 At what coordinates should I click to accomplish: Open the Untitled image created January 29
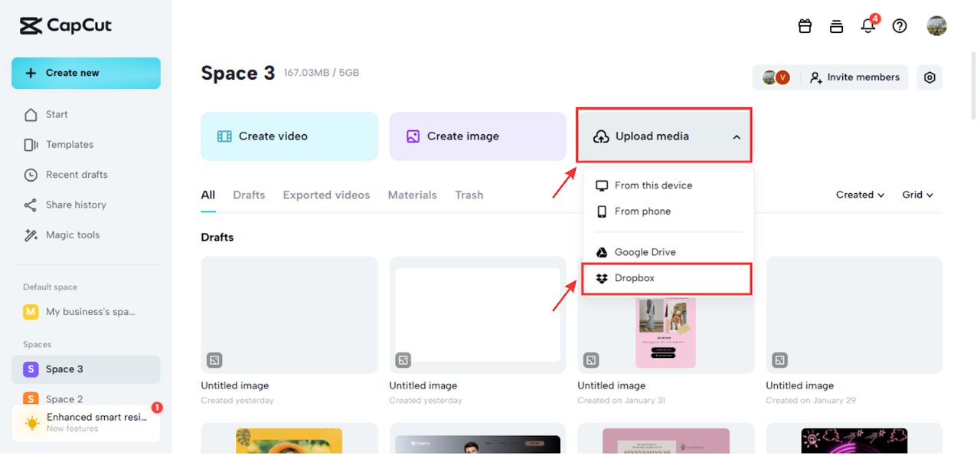[854, 315]
